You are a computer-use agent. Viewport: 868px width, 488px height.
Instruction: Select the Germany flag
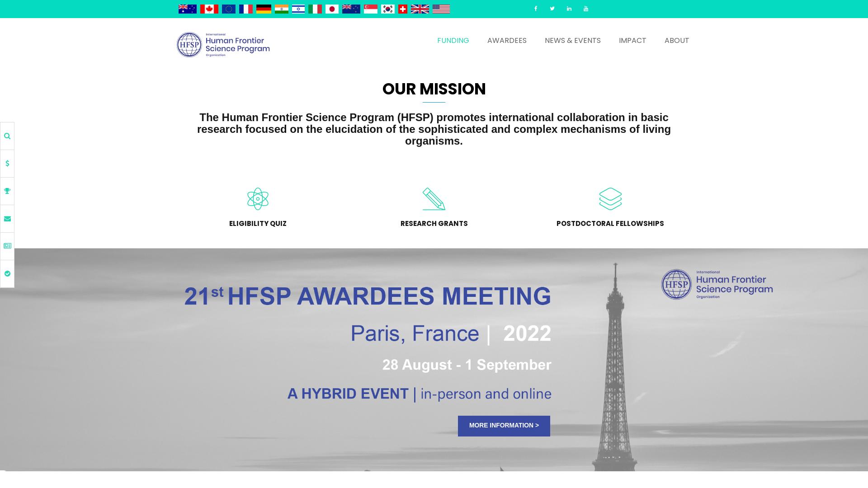coord(264,9)
